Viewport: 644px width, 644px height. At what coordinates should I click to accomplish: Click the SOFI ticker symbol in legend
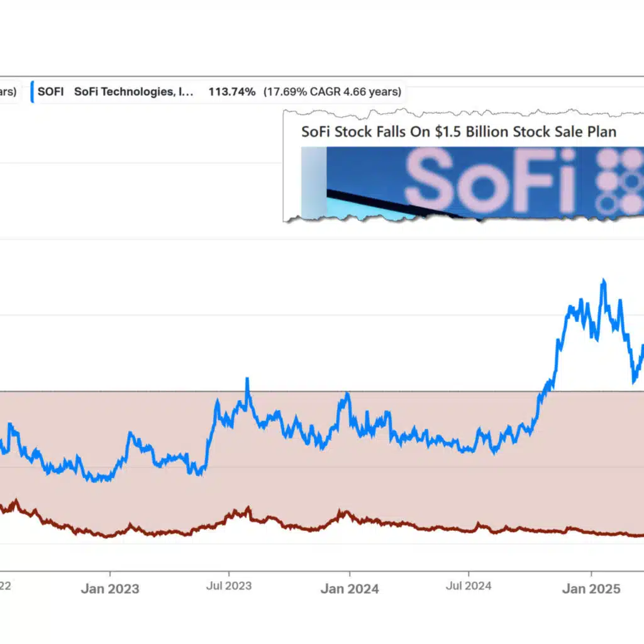[50, 91]
